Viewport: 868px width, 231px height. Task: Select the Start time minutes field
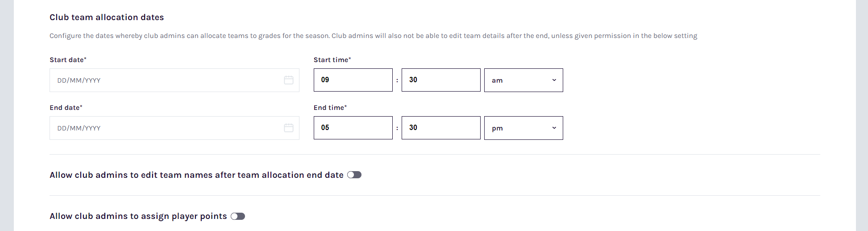click(x=441, y=80)
